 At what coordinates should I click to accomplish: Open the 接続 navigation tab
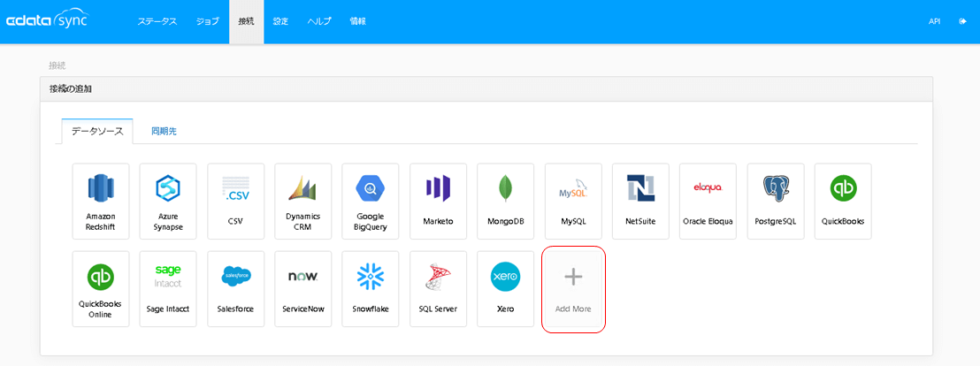point(246,21)
